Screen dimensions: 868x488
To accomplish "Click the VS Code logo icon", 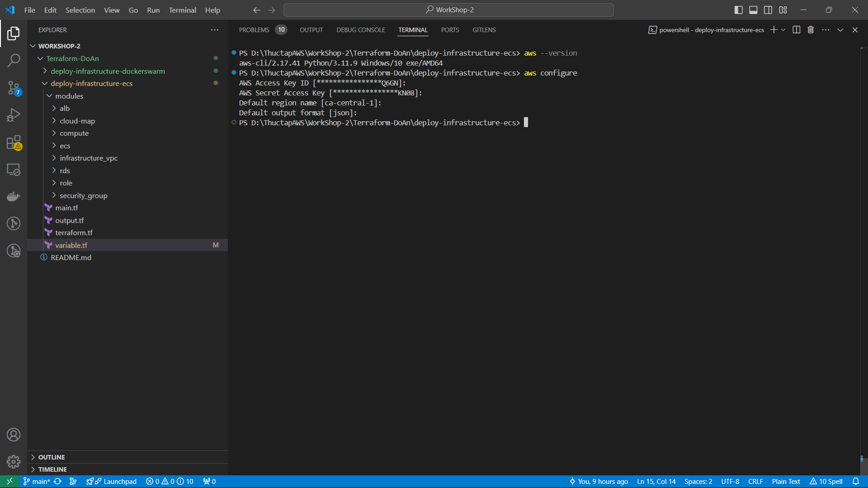I will (10, 9).
